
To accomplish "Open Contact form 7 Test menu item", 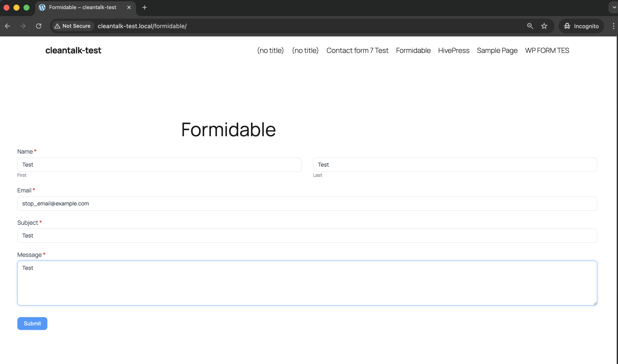I will pyautogui.click(x=357, y=50).
